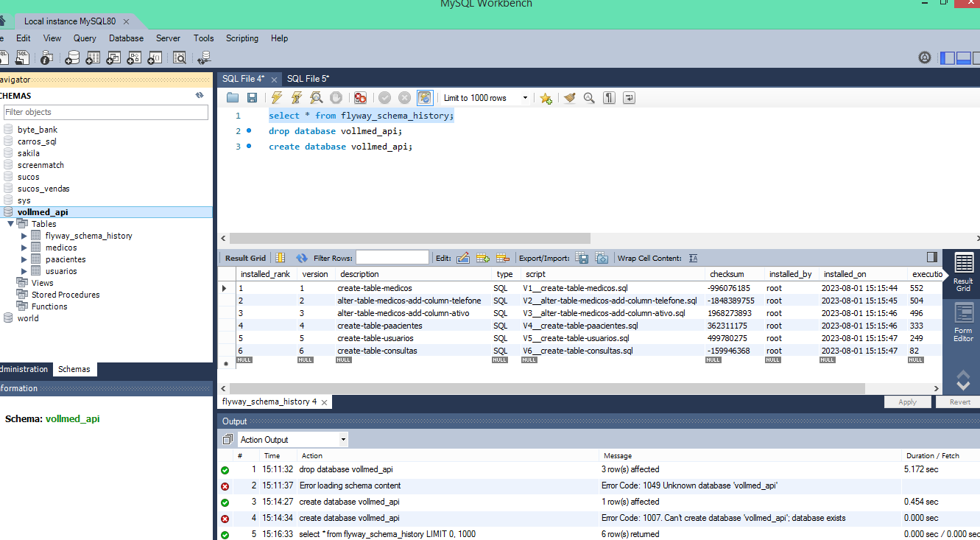Viewport: 980px width, 540px height.
Task: Open the Database menu
Action: point(126,38)
